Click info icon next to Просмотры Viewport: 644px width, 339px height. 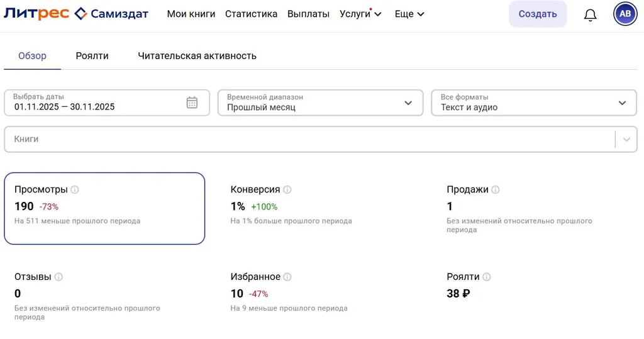pos(75,189)
